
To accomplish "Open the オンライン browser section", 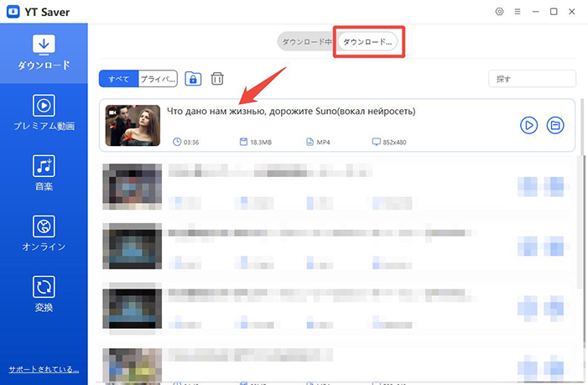I will point(44,233).
